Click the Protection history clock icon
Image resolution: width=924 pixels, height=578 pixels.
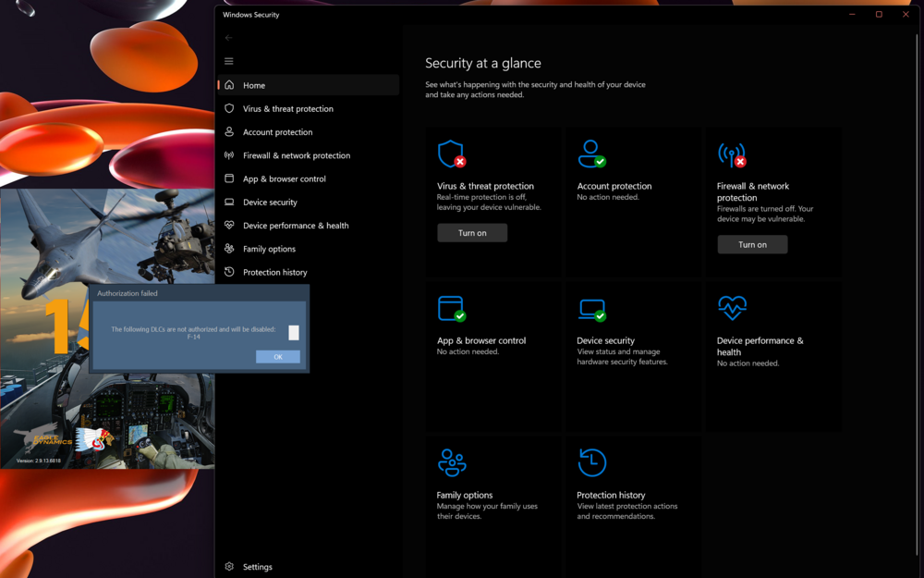point(228,271)
